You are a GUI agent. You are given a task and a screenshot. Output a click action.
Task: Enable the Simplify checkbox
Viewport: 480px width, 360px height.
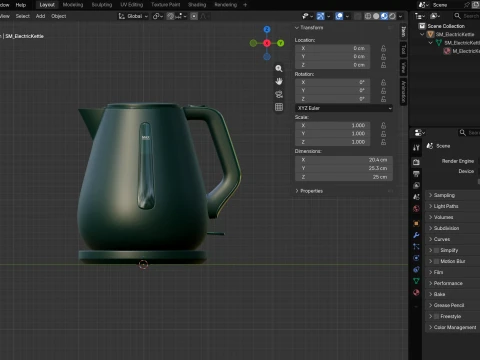tap(436, 250)
